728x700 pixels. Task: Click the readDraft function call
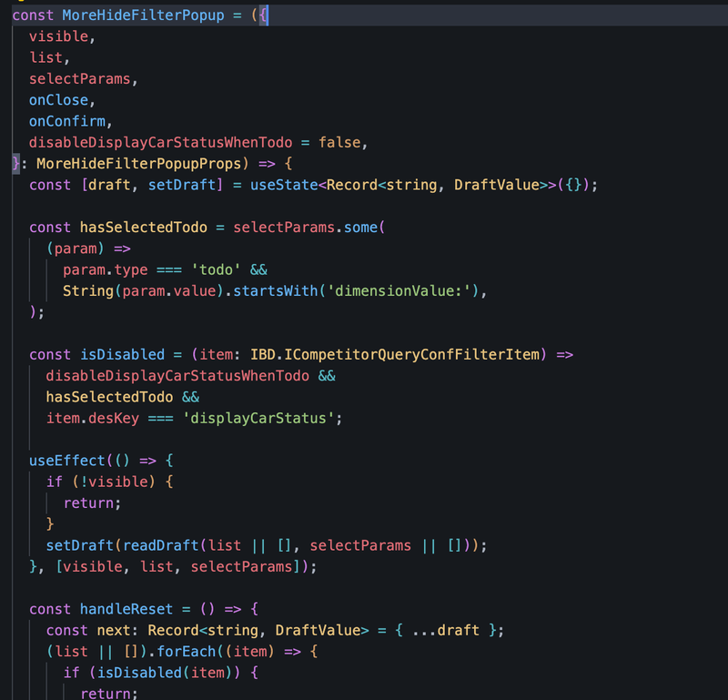(160, 545)
